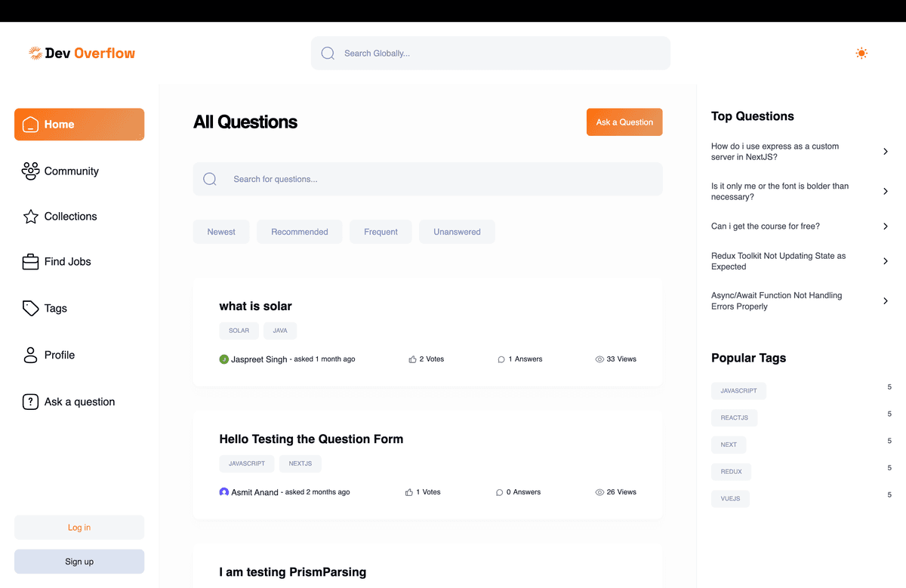Select the Home icon in sidebar
This screenshot has width=906, height=588.
click(x=30, y=124)
